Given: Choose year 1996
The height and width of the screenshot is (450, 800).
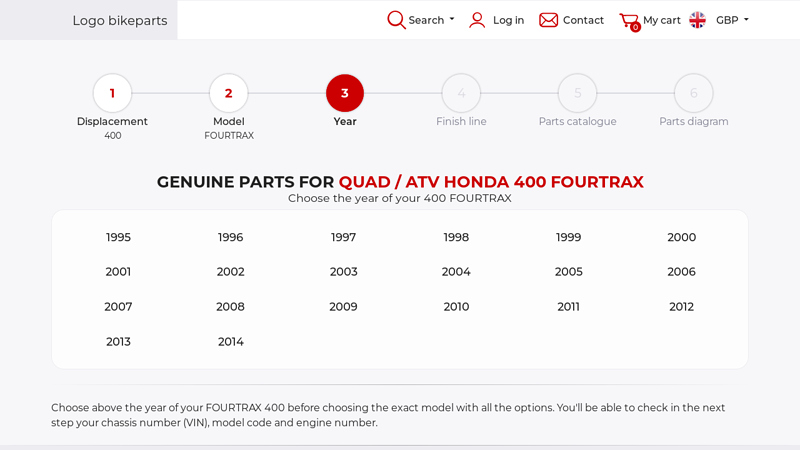Looking at the screenshot, I should tap(231, 237).
